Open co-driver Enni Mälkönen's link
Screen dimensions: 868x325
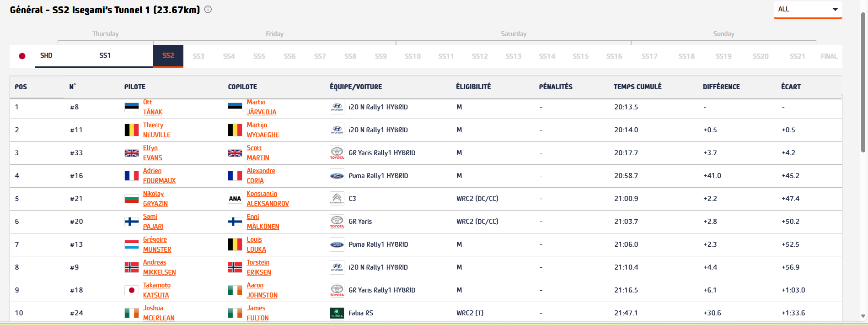click(263, 222)
